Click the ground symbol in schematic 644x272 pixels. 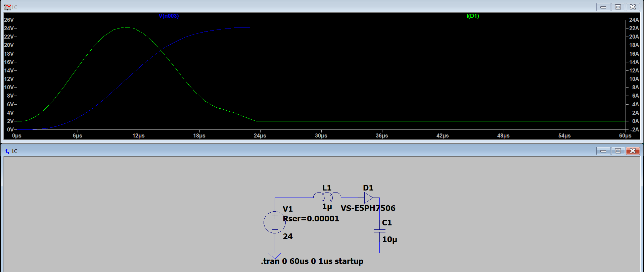(275, 256)
